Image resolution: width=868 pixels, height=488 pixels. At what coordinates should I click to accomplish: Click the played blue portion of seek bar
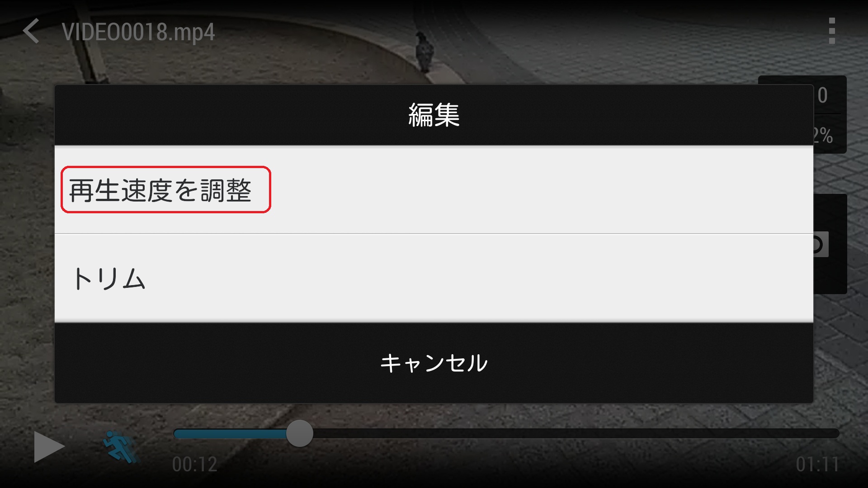[230, 434]
